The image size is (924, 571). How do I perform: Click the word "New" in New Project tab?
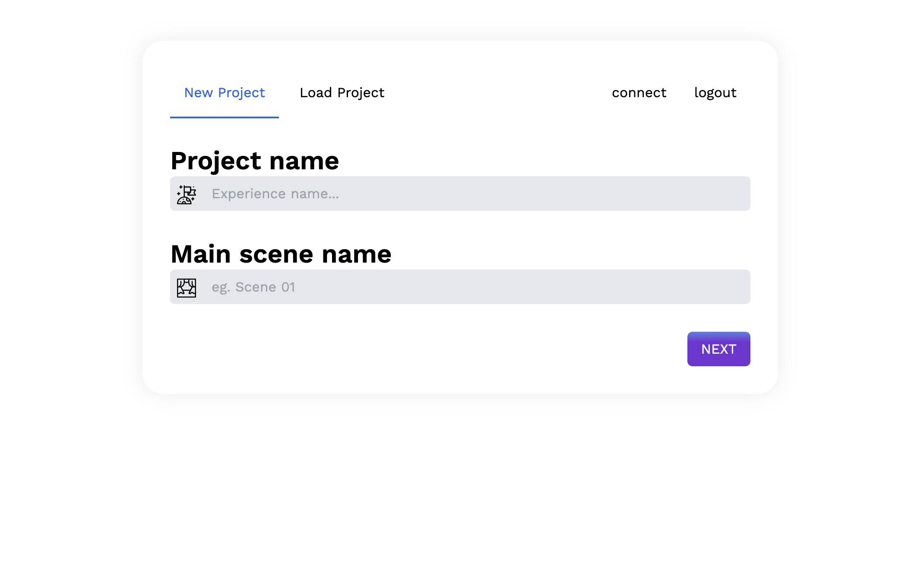tap(198, 93)
